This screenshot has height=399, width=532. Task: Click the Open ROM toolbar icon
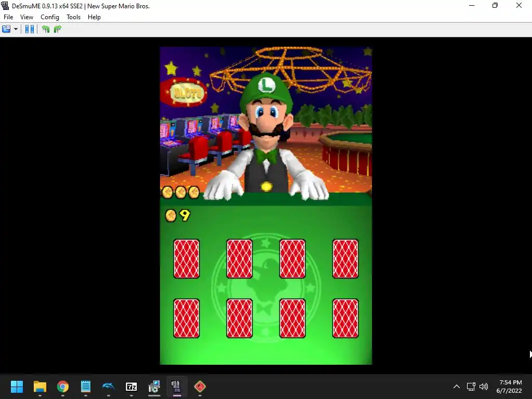(x=6, y=29)
